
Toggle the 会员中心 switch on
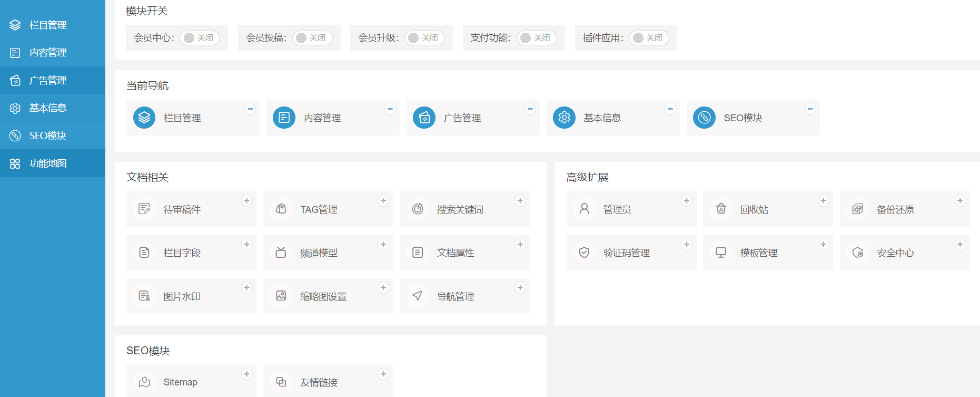pos(200,38)
